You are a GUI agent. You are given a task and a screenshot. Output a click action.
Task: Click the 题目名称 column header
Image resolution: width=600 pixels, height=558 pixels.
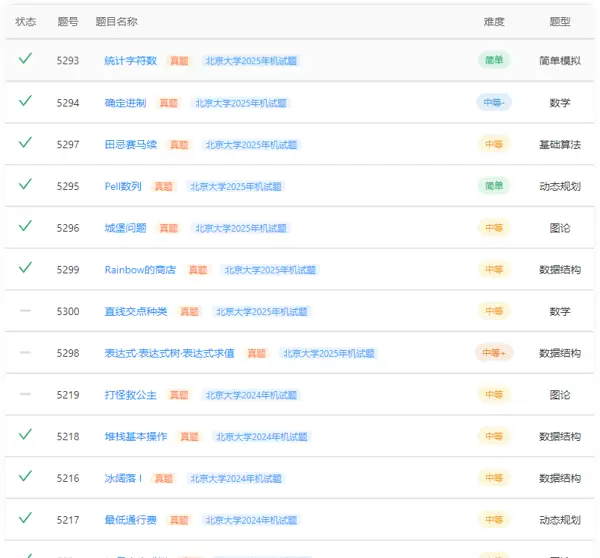coord(116,21)
